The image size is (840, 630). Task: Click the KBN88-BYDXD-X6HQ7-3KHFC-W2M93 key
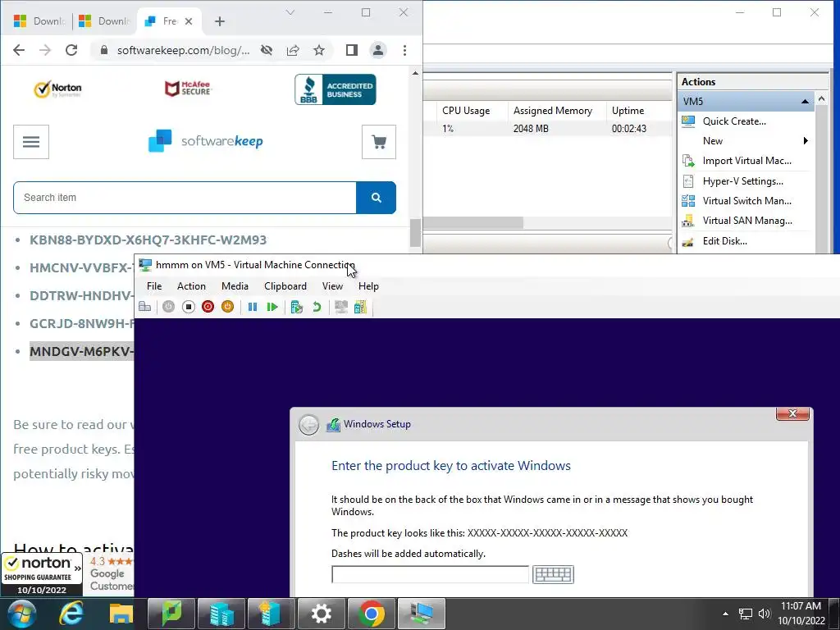148,240
